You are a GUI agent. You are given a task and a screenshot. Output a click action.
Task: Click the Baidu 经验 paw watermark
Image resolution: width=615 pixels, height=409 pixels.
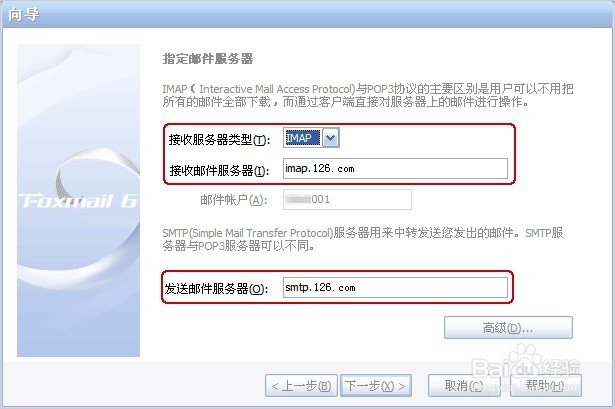pos(526,367)
